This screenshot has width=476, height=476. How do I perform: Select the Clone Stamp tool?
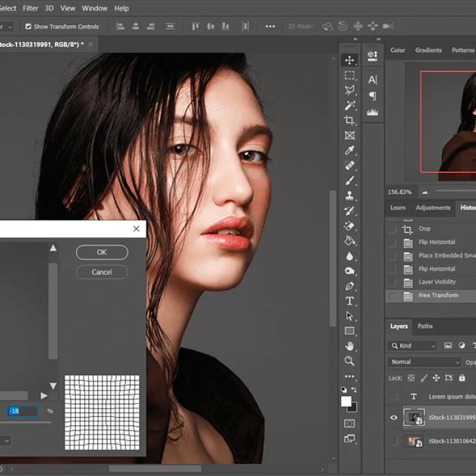349,196
